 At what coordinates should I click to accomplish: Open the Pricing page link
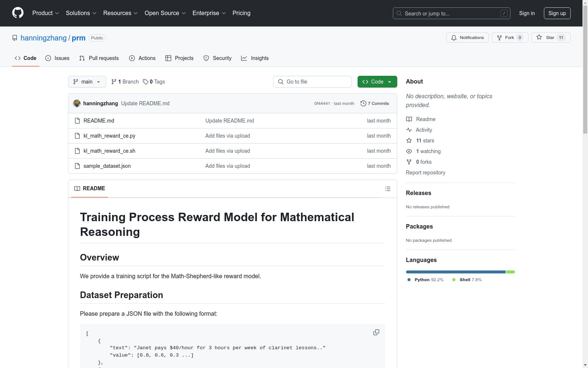(241, 13)
